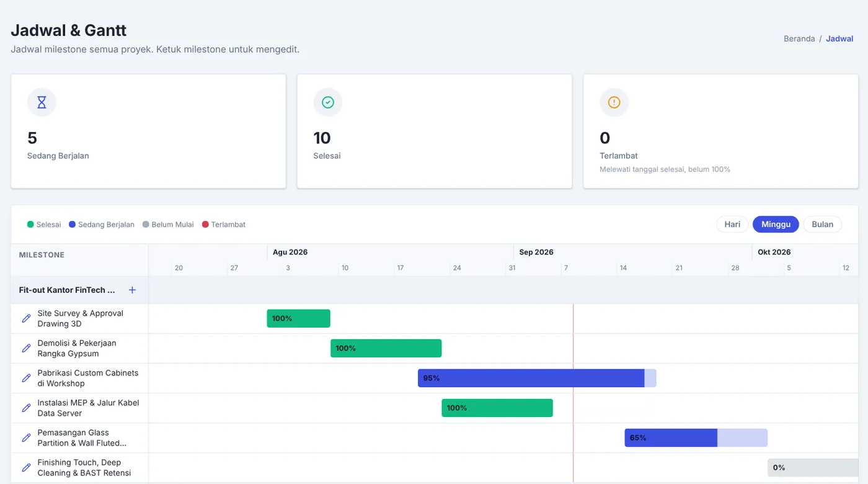Click the count 10 in Selesai card

tap(322, 138)
